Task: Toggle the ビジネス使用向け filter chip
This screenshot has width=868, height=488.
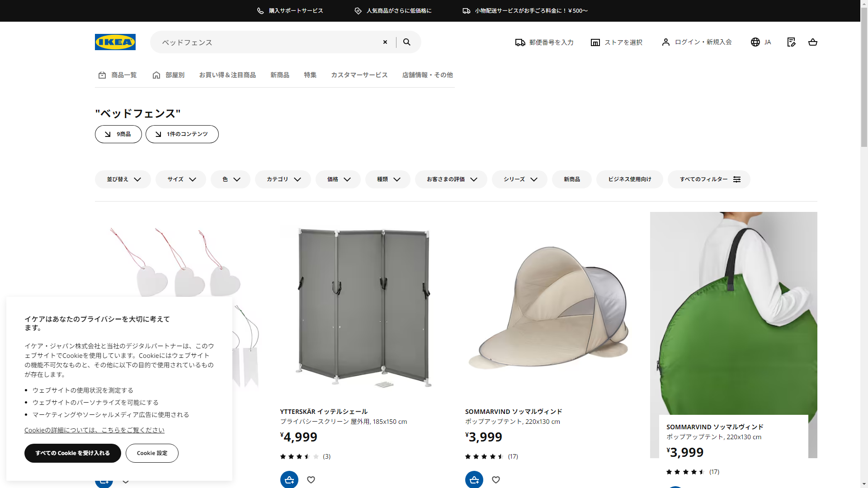Action: pyautogui.click(x=629, y=179)
